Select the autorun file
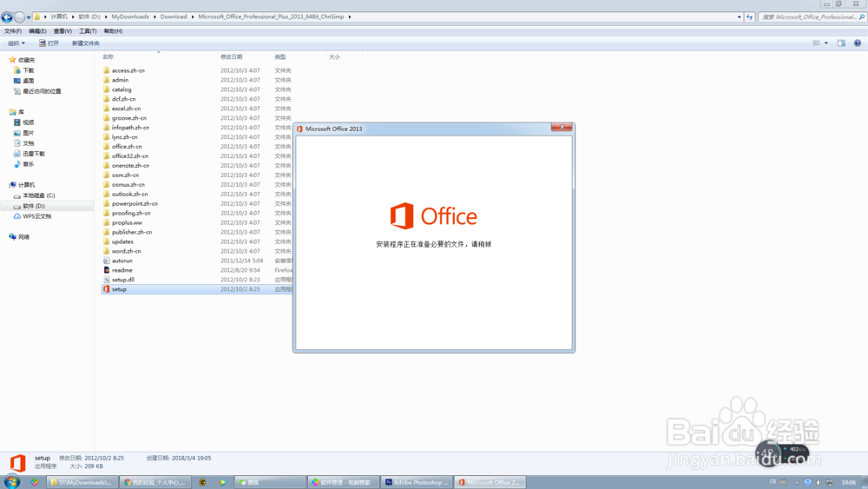This screenshot has height=489, width=868. [122, 261]
